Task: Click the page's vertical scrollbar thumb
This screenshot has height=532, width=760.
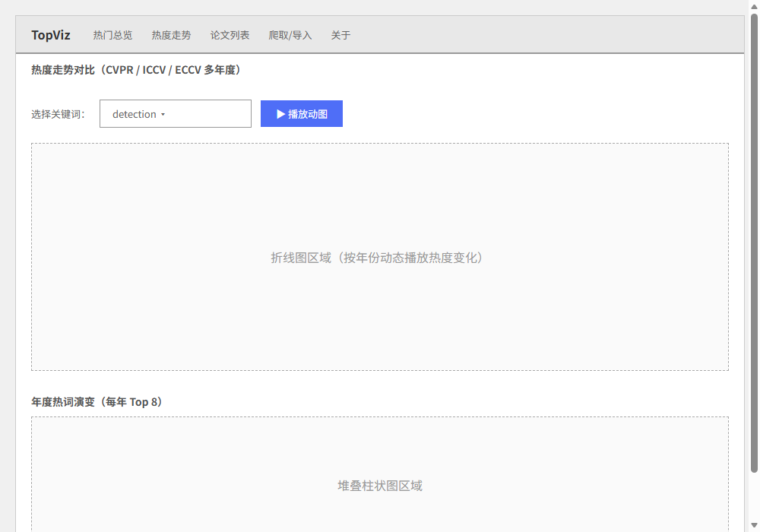Action: click(x=754, y=242)
